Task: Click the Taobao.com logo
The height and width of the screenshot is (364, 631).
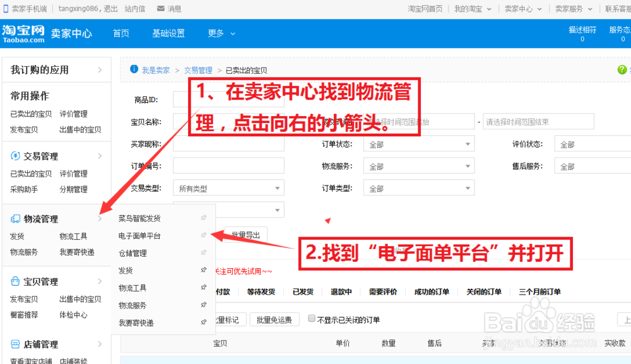Action: coord(23,34)
